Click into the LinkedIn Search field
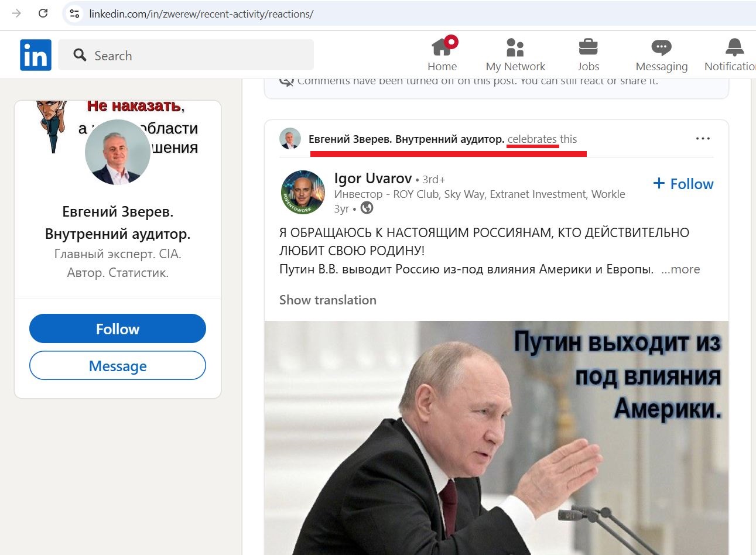 (x=186, y=55)
